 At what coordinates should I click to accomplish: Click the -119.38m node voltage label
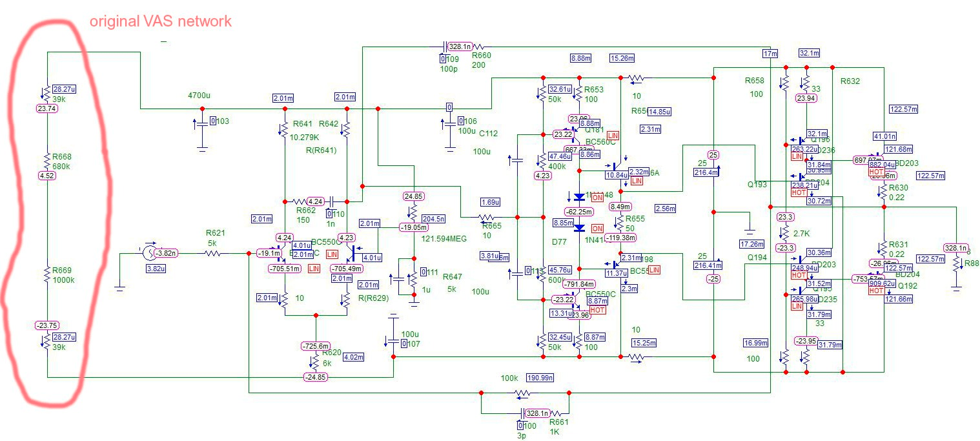click(x=620, y=237)
